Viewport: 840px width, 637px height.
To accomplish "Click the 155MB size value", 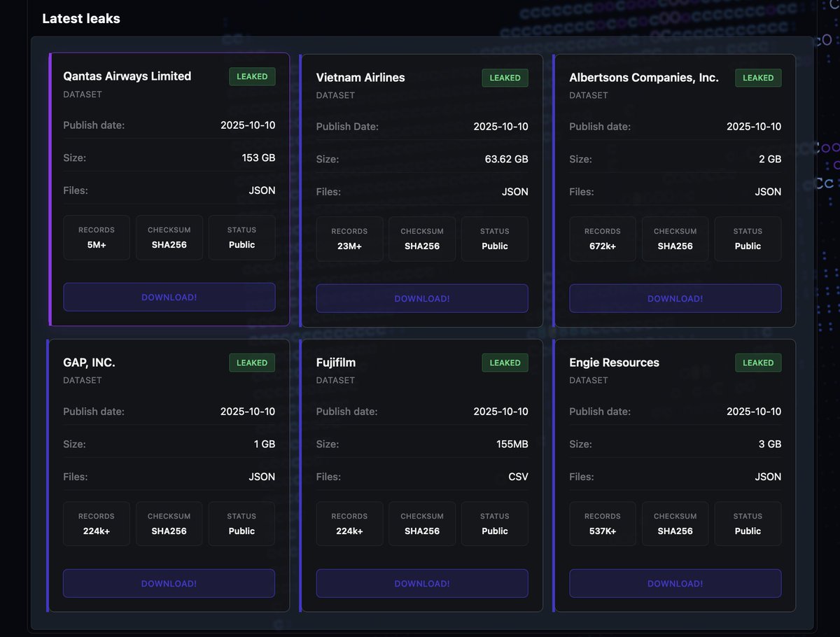I will coord(513,444).
